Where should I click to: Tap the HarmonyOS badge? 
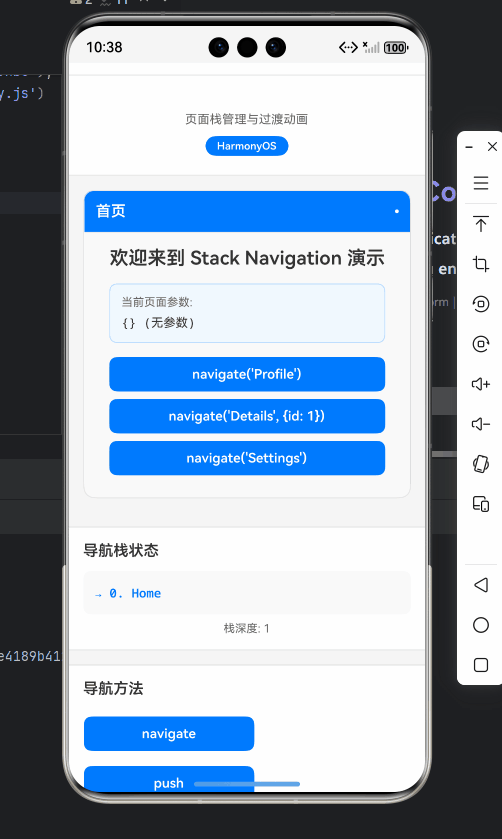(x=247, y=146)
